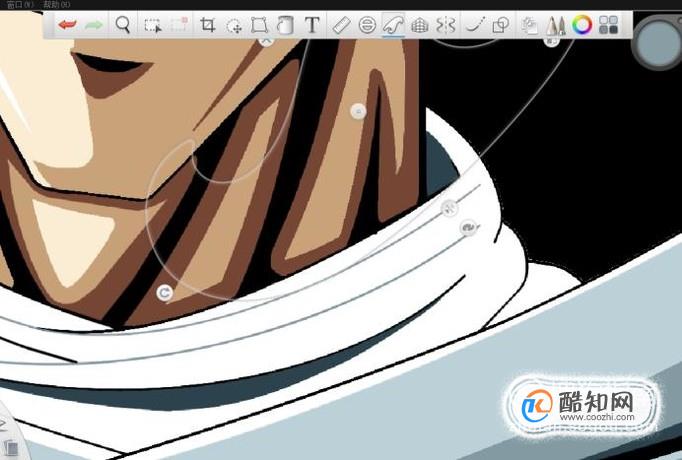Choose the Text tool

pyautogui.click(x=312, y=25)
